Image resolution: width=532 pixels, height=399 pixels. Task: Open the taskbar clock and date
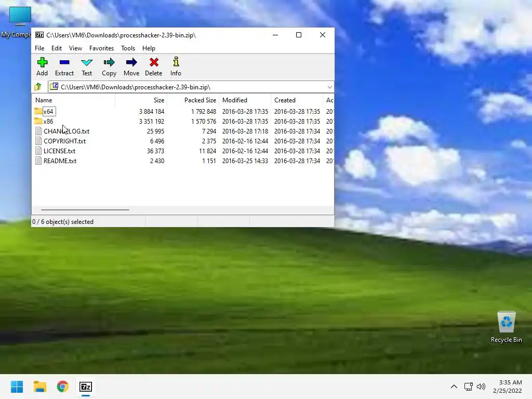(508, 387)
